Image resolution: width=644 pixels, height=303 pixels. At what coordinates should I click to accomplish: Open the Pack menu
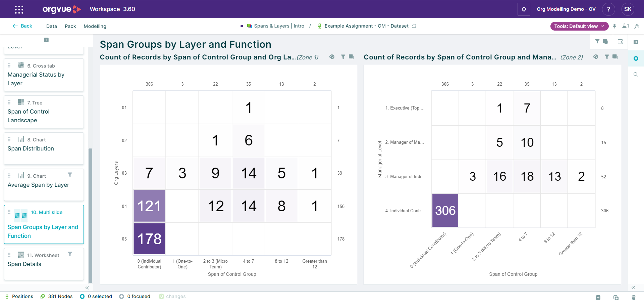pos(70,26)
